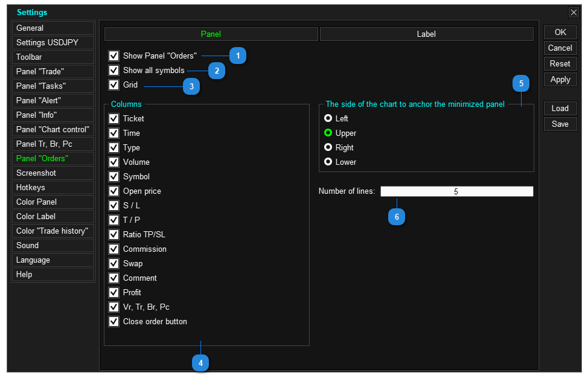Select Upper anchor radio button
Screen dimensions: 588x384
(328, 133)
